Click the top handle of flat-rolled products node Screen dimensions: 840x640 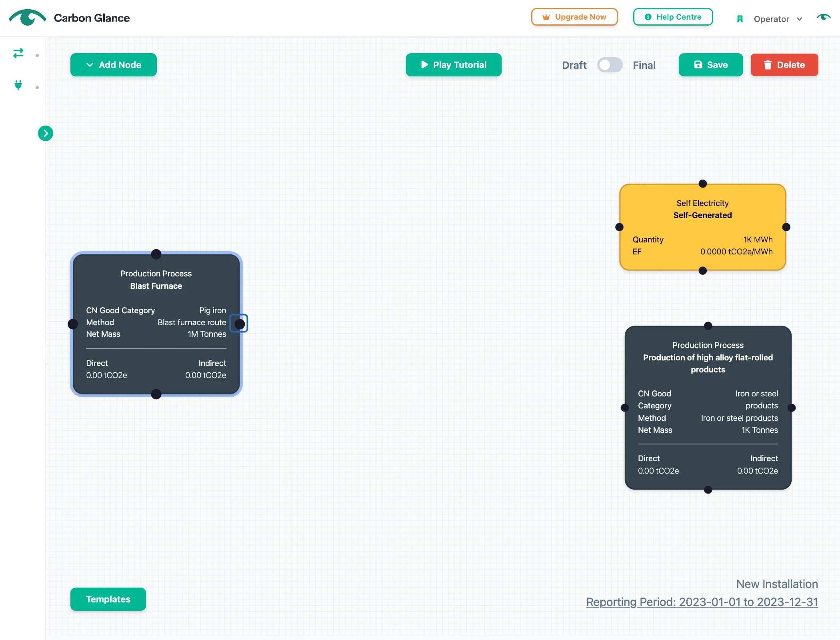(x=708, y=326)
